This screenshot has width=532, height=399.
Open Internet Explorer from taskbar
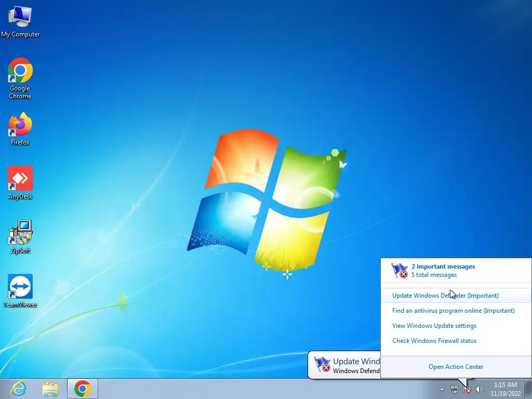click(x=18, y=389)
